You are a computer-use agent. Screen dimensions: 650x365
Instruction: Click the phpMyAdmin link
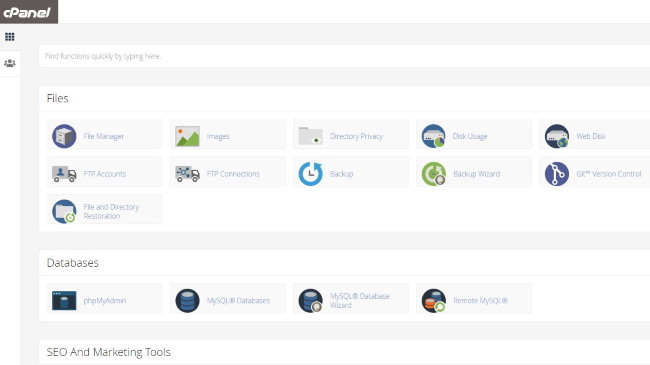click(x=104, y=301)
